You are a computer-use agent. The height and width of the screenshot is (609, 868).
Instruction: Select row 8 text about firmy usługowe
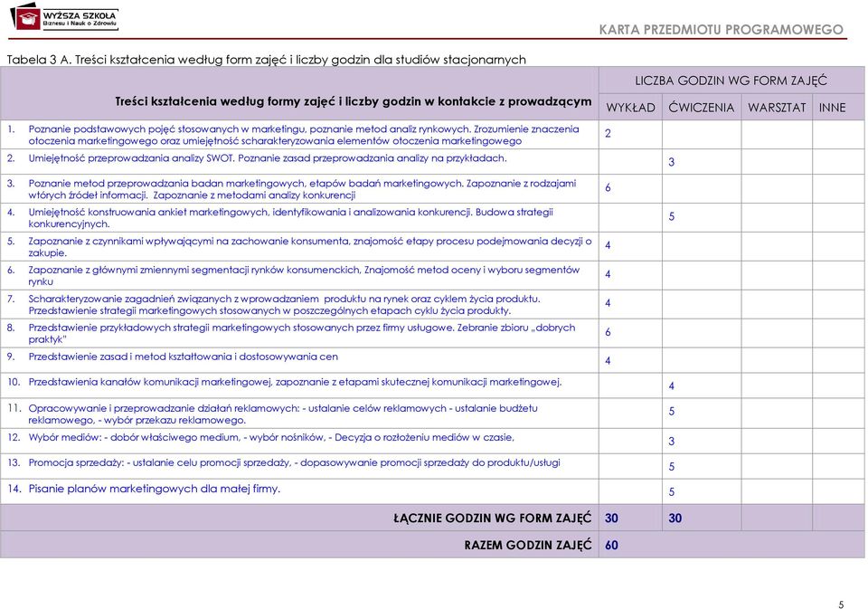click(x=302, y=333)
